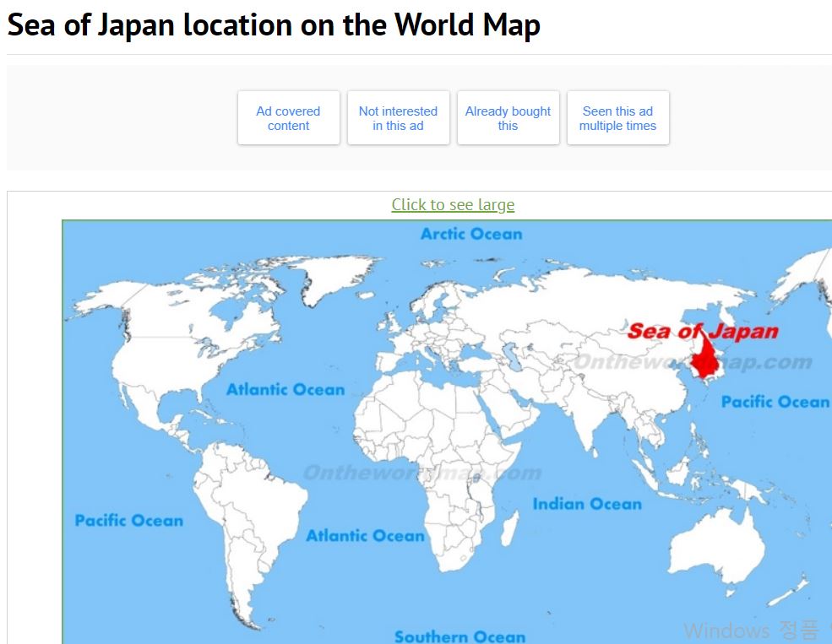Select the Indian Ocean label

click(x=586, y=504)
